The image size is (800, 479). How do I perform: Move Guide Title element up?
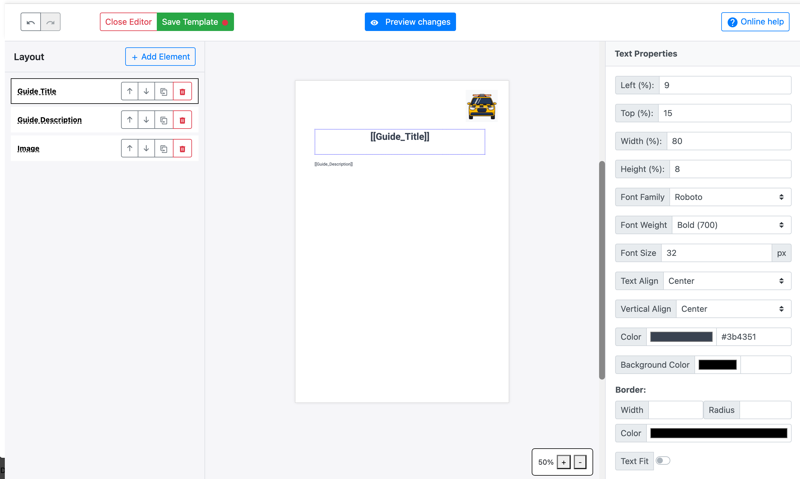pyautogui.click(x=129, y=92)
